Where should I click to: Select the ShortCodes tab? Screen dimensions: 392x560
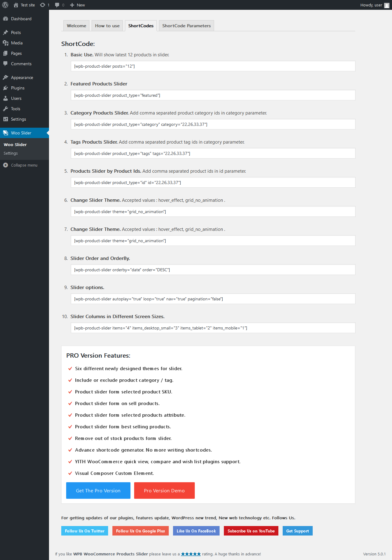click(141, 26)
